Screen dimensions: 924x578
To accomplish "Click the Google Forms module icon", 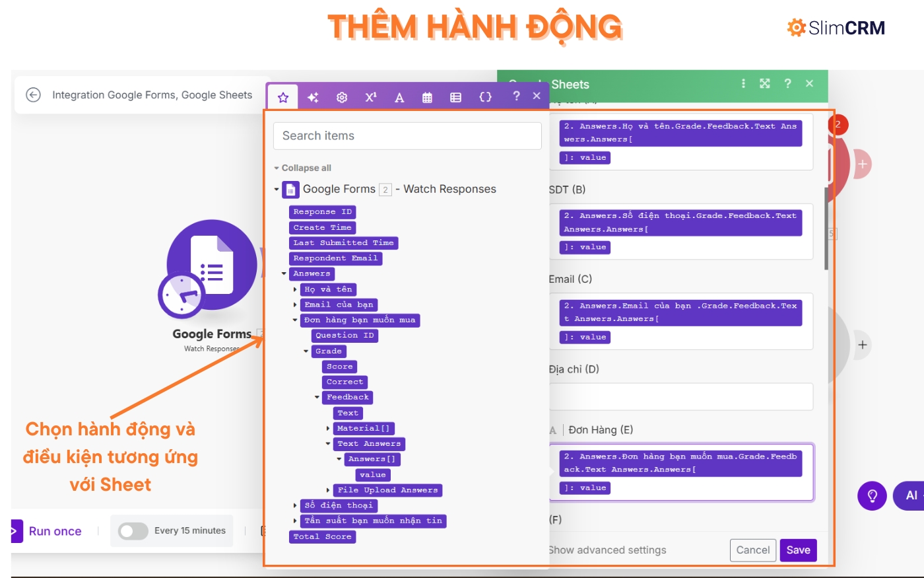I will [x=212, y=265].
